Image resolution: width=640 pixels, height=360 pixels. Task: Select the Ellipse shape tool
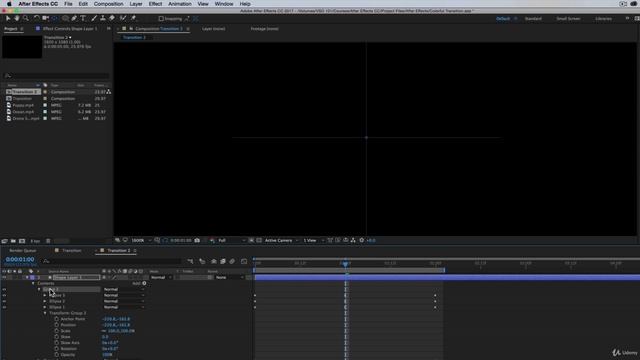point(65,18)
